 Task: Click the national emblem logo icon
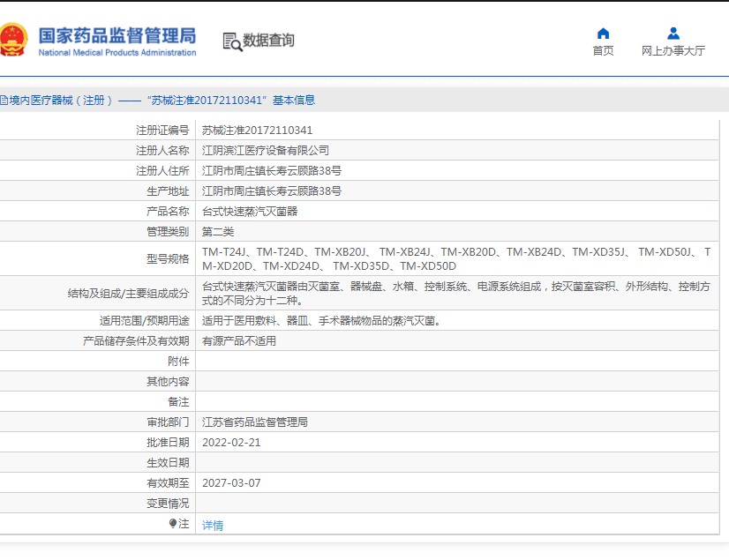pos(13,40)
